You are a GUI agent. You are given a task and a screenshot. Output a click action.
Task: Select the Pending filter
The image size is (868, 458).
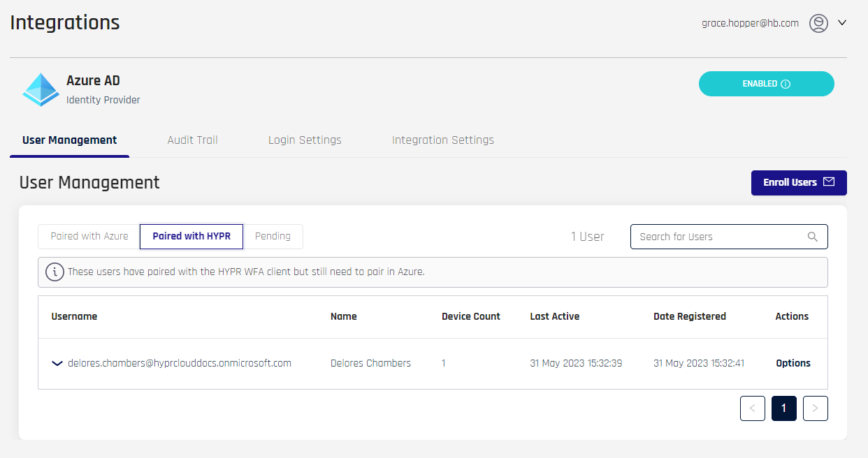click(273, 237)
